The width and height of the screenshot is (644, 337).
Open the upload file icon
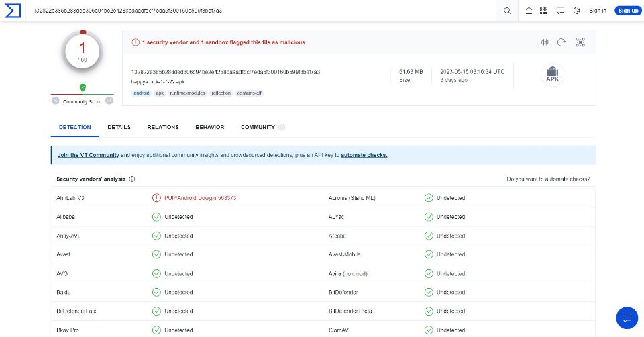tap(529, 11)
